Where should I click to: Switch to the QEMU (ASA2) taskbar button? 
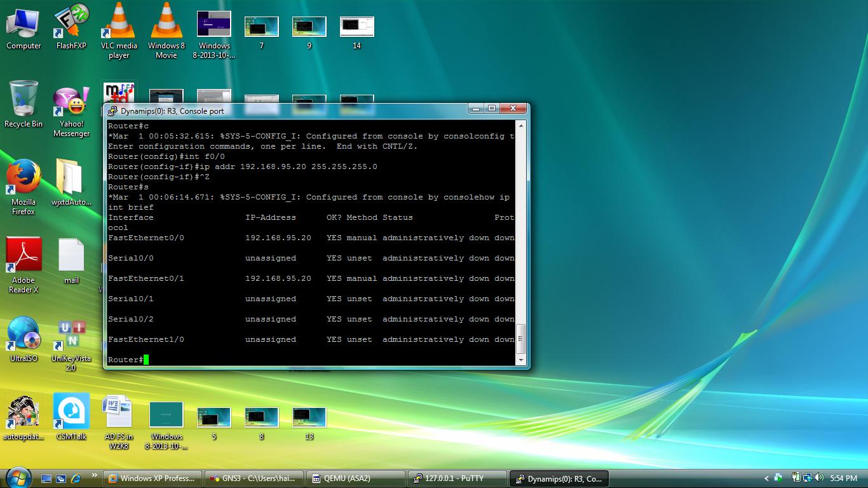(x=355, y=478)
